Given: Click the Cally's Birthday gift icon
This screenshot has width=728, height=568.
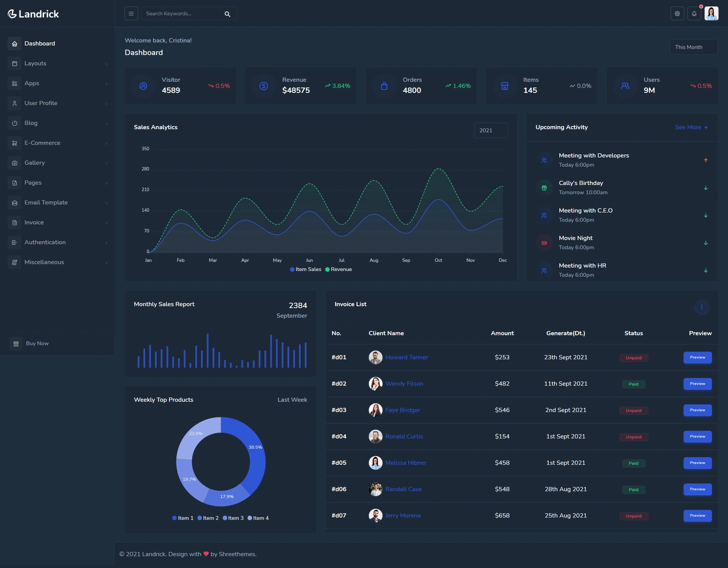Looking at the screenshot, I should pyautogui.click(x=544, y=188).
